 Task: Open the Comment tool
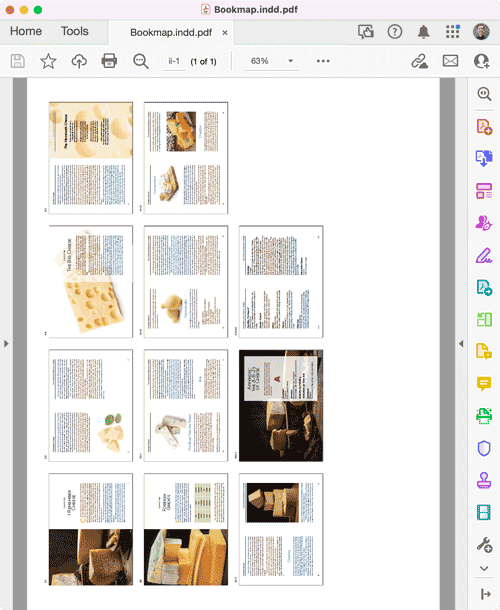[x=484, y=384]
